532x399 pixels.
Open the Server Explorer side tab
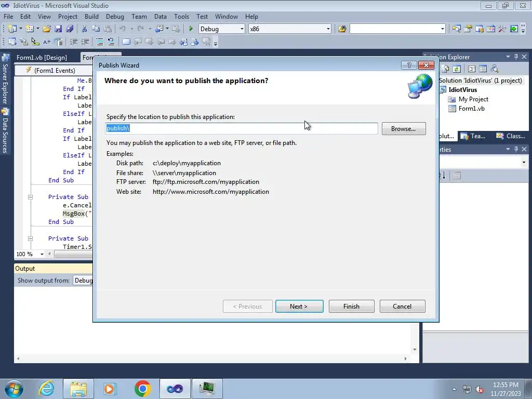point(5,79)
